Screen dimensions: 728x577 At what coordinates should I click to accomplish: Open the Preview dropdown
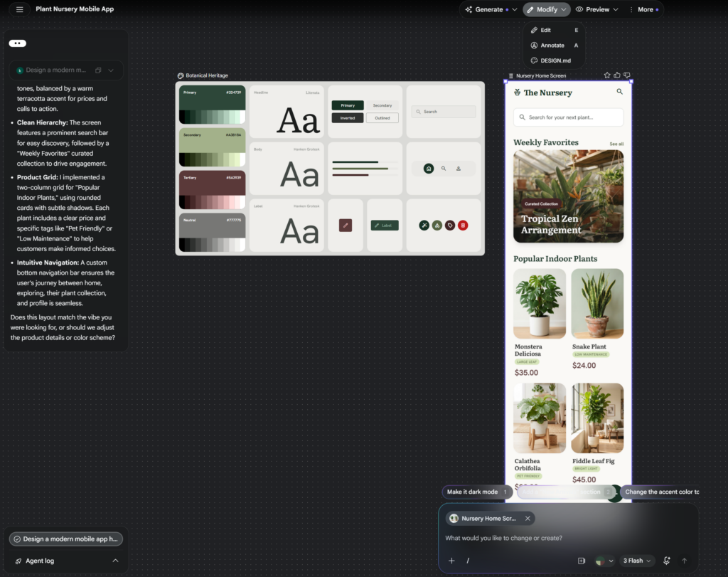(597, 9)
